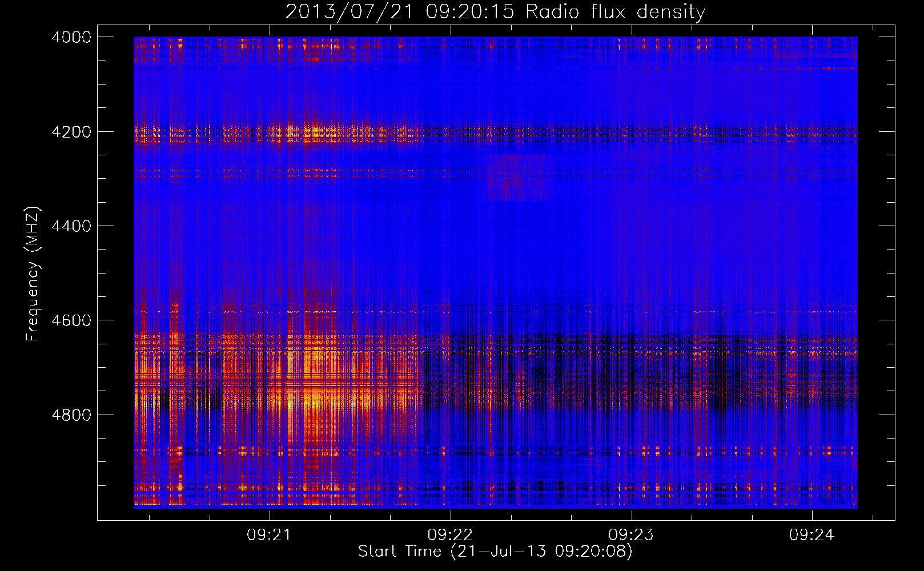Click the 4600 frequency axis label
This screenshot has width=924, height=571.
tap(71, 320)
